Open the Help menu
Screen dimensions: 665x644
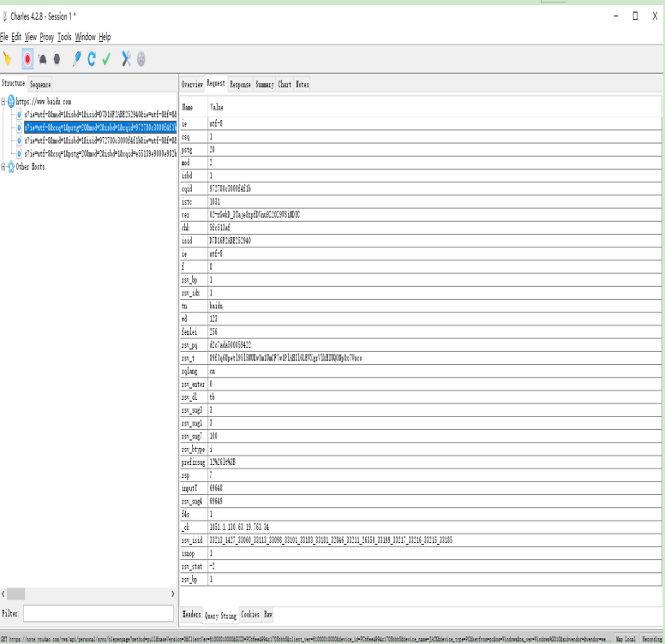(x=105, y=37)
